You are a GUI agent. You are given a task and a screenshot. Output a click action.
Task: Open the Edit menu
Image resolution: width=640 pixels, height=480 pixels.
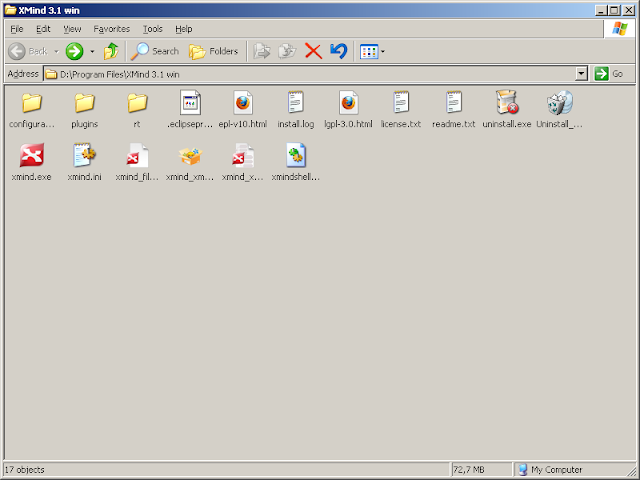pyautogui.click(x=43, y=29)
